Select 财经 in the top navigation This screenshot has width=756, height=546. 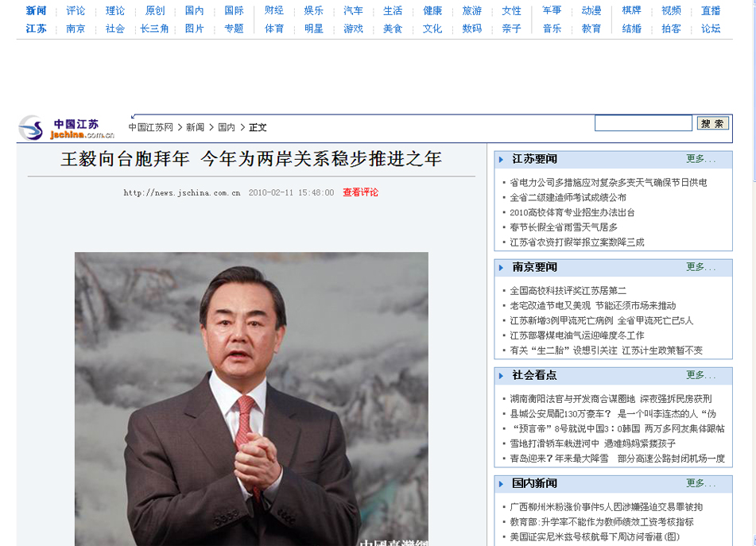coord(274,11)
